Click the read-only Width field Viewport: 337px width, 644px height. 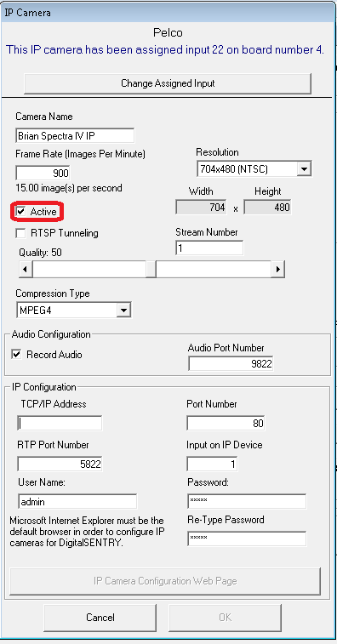202,208
